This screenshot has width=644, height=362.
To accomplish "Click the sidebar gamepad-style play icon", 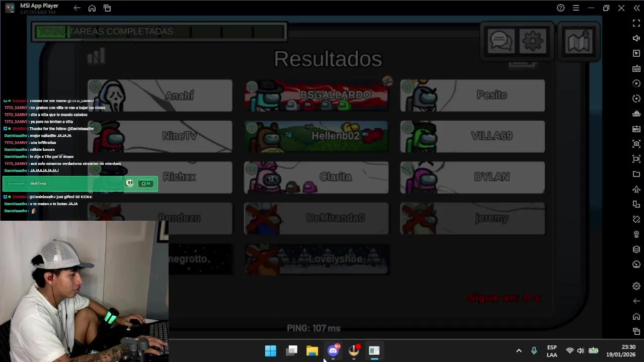I will pos(636,83).
